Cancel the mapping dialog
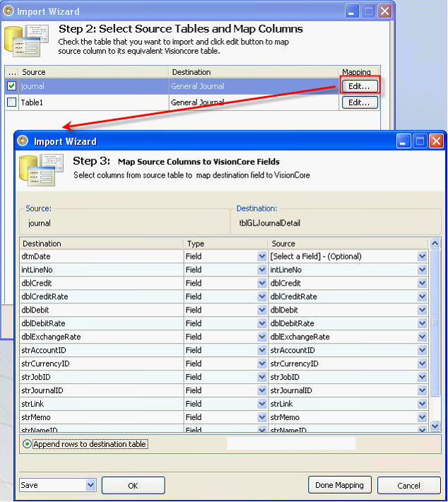Viewport: 448px width, 502px height. click(408, 486)
